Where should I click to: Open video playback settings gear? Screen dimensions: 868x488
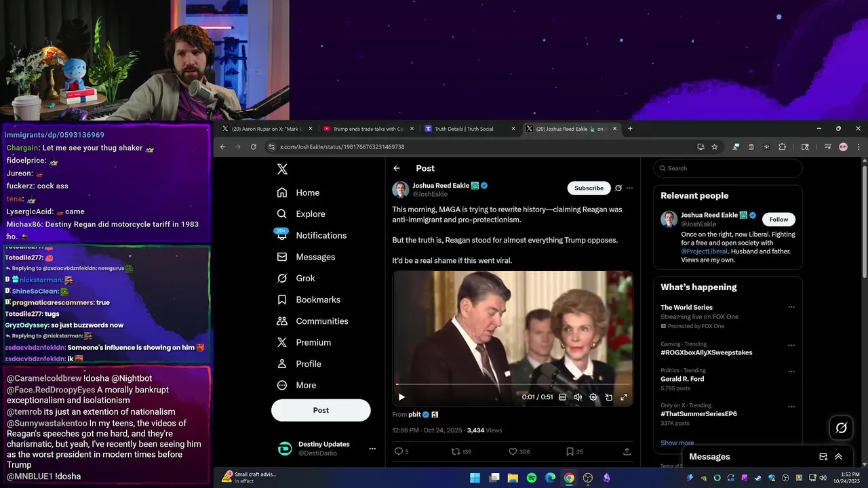point(593,397)
